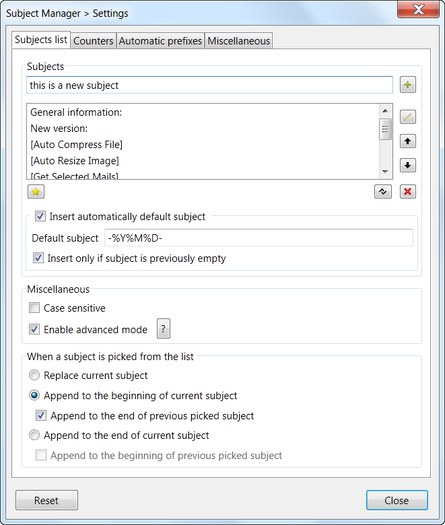Open the Automatic prefixes tab
Screen dimensions: 445x525
point(160,41)
